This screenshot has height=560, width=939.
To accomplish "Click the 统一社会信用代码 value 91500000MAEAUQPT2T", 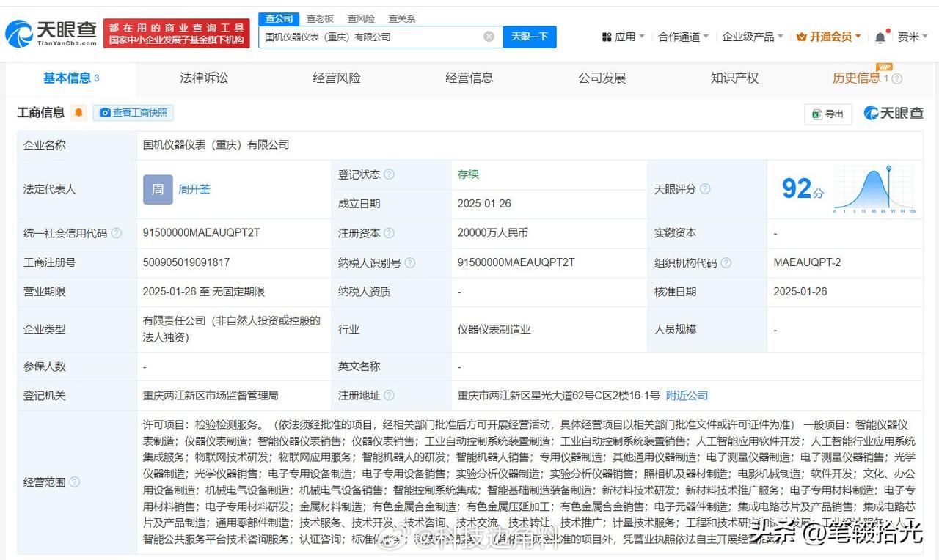I will point(202,233).
